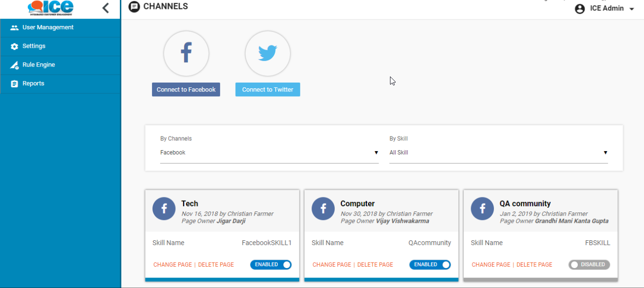Expand the ICE Admin account menu arrow

632,9
